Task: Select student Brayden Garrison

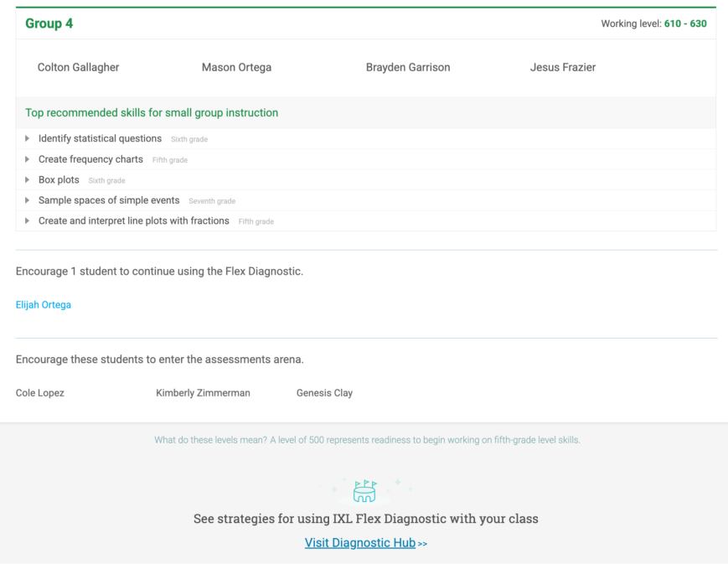Action: [408, 67]
